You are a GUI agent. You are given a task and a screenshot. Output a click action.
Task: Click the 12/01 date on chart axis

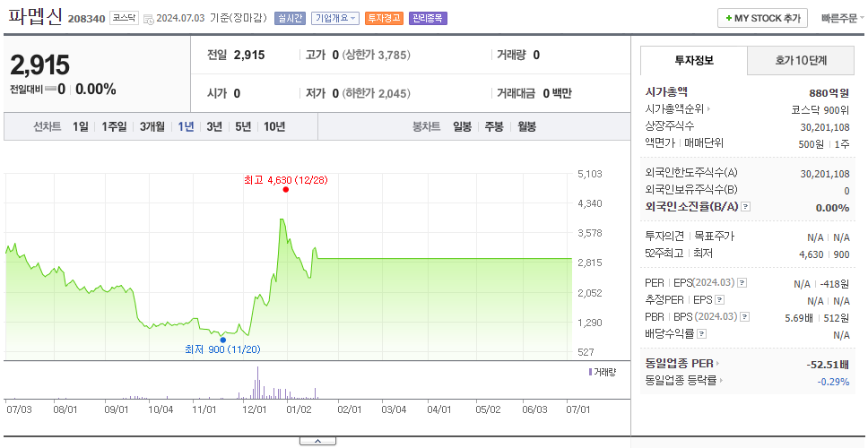click(x=255, y=409)
